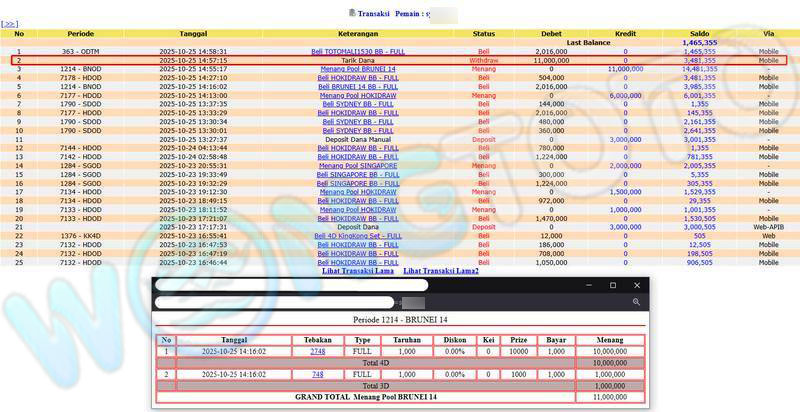Screen dimensions: 800x412
Task: Click the Lihat Transaksi Lama link
Action: pos(357,271)
